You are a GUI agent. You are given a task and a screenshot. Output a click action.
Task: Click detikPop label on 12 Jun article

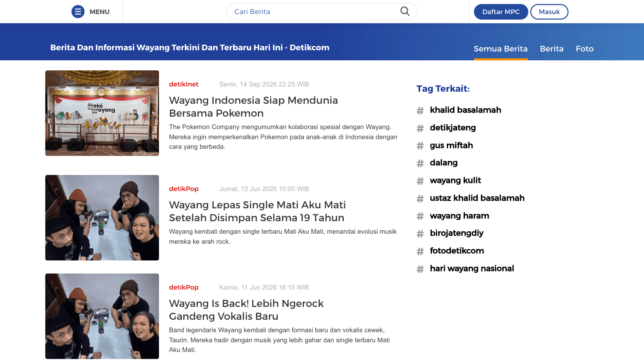pos(184,189)
